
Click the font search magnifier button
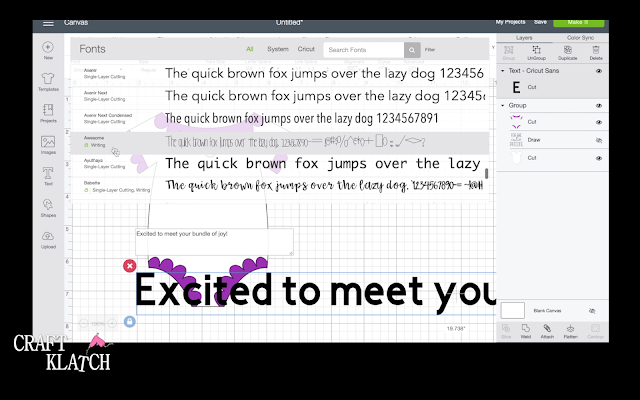[x=412, y=50]
